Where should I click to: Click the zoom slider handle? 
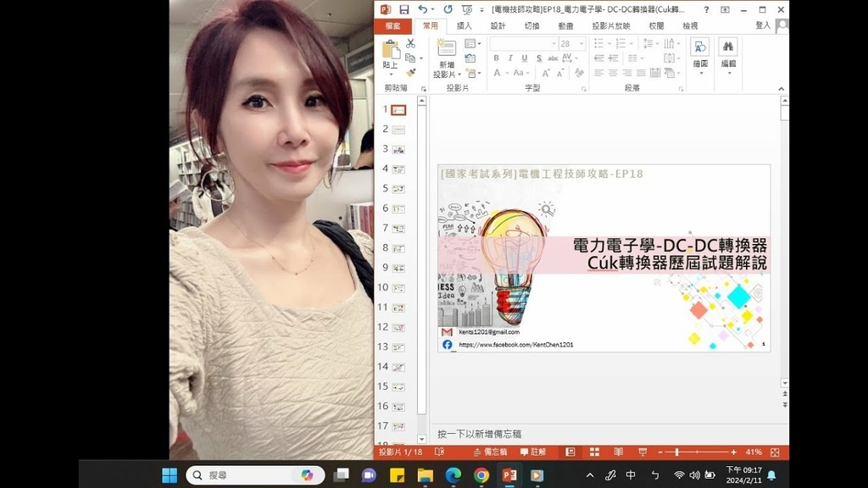point(676,452)
